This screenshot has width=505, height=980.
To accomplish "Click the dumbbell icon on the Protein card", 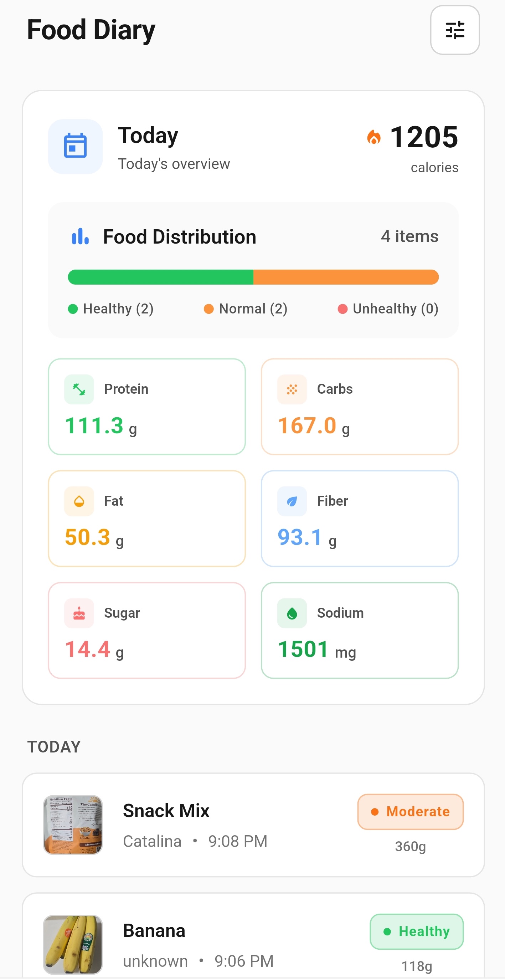I will (x=79, y=389).
